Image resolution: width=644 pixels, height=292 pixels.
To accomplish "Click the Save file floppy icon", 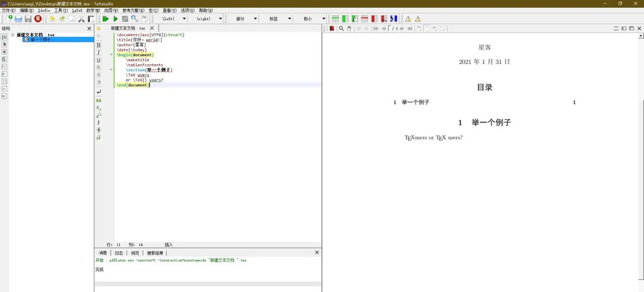I will click(x=28, y=19).
